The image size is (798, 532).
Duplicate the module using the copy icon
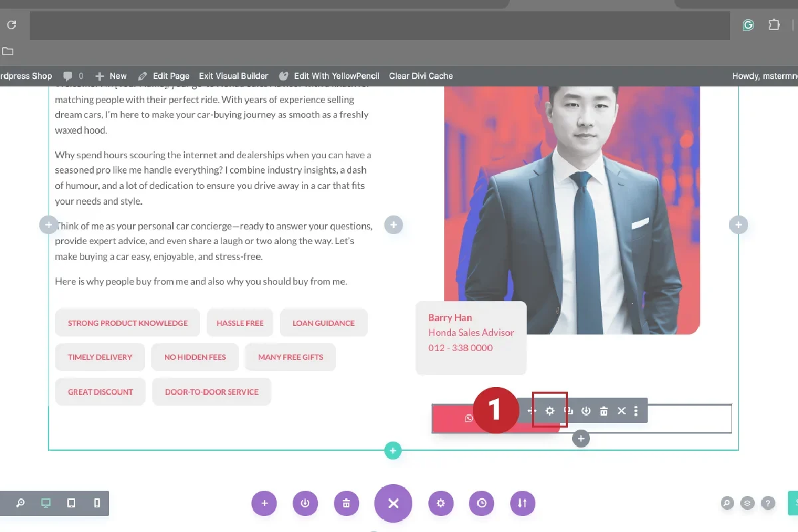click(x=568, y=410)
